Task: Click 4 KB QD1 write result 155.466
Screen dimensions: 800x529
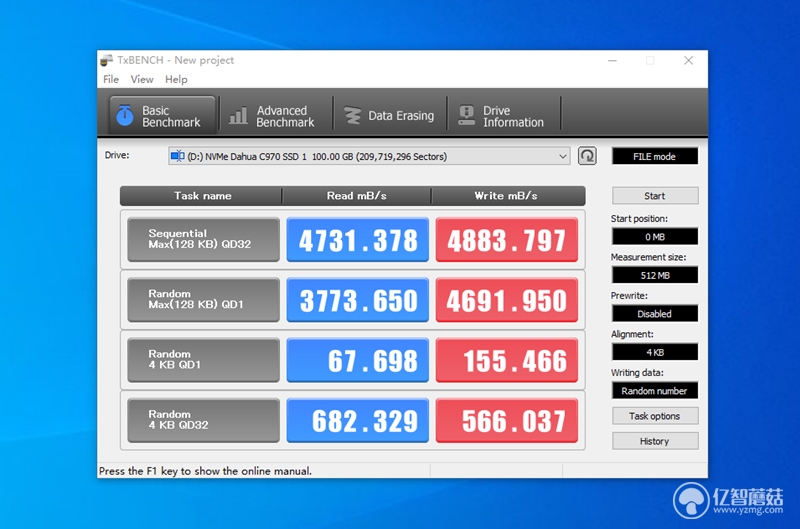Action: pos(507,360)
